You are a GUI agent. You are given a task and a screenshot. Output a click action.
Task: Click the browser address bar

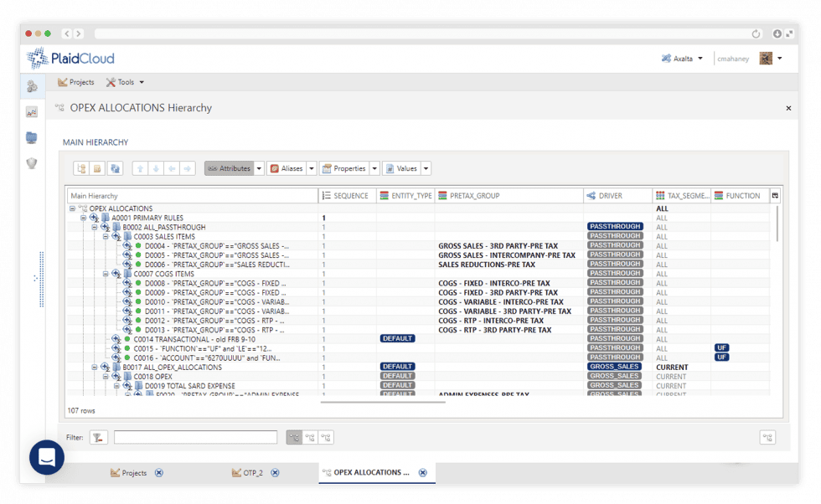pos(421,34)
